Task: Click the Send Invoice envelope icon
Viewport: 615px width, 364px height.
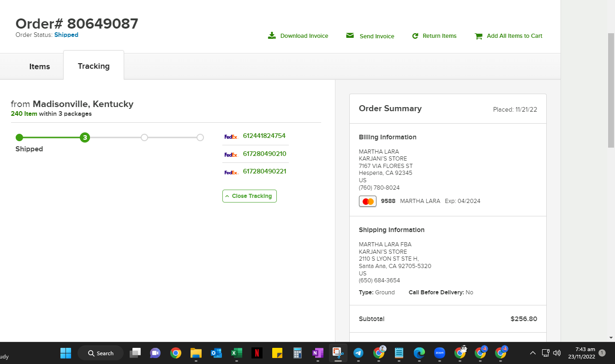Action: click(x=350, y=36)
